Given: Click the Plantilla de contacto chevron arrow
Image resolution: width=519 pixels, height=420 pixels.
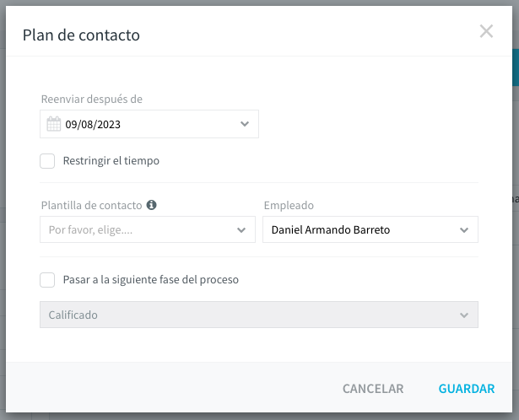Looking at the screenshot, I should click(x=241, y=230).
